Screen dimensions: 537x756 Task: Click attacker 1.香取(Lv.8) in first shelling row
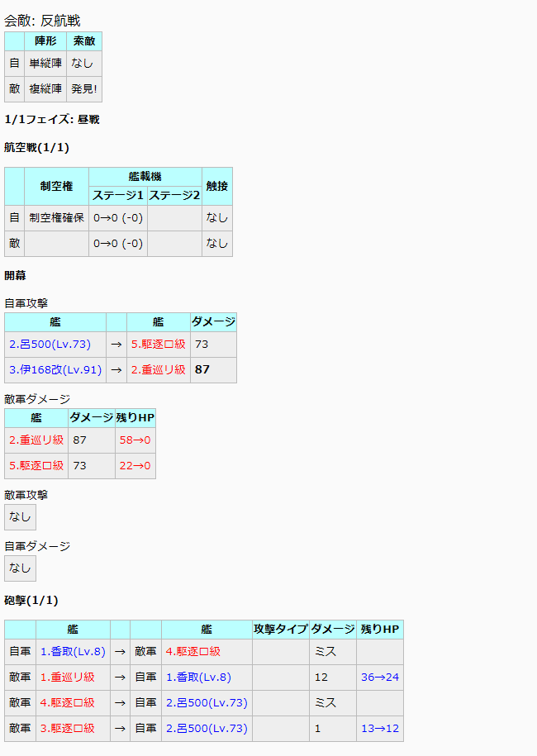73,652
